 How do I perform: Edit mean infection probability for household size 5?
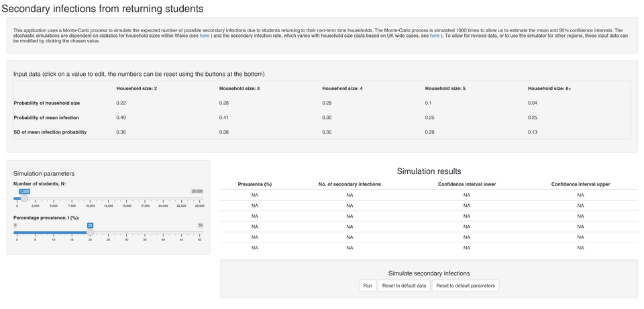[429, 118]
